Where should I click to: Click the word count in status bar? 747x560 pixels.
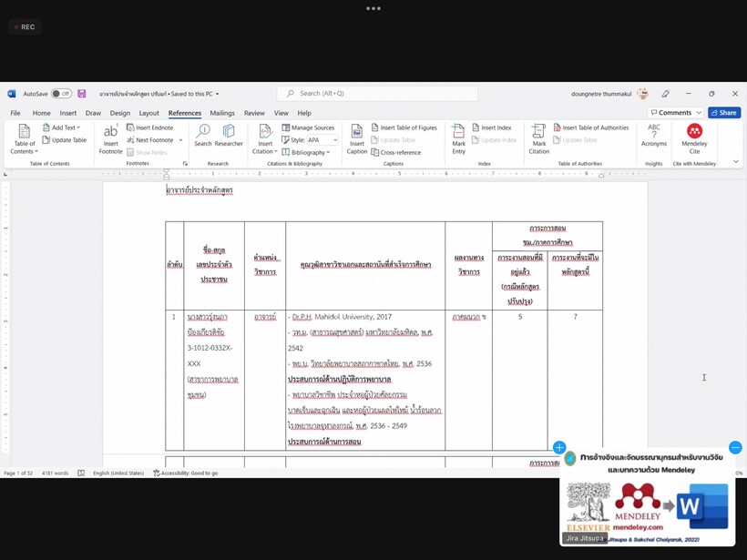coord(55,473)
